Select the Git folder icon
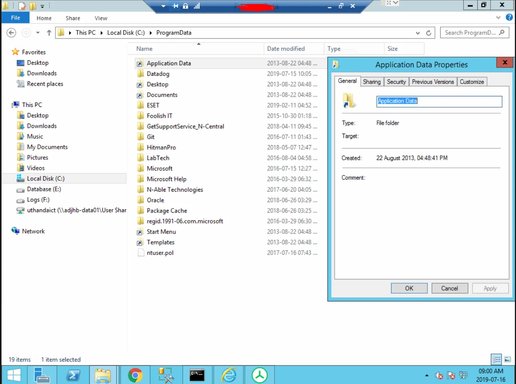The height and width of the screenshot is (384, 516). pyautogui.click(x=140, y=137)
